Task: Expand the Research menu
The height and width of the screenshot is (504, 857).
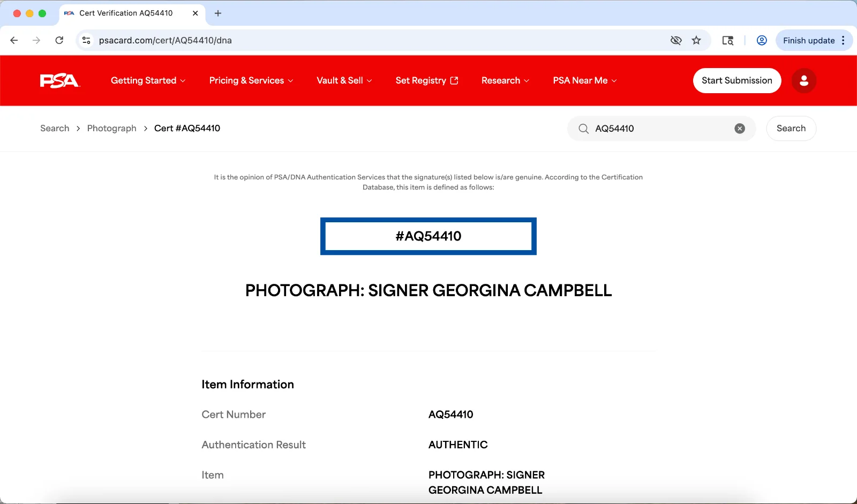Action: [x=505, y=80]
